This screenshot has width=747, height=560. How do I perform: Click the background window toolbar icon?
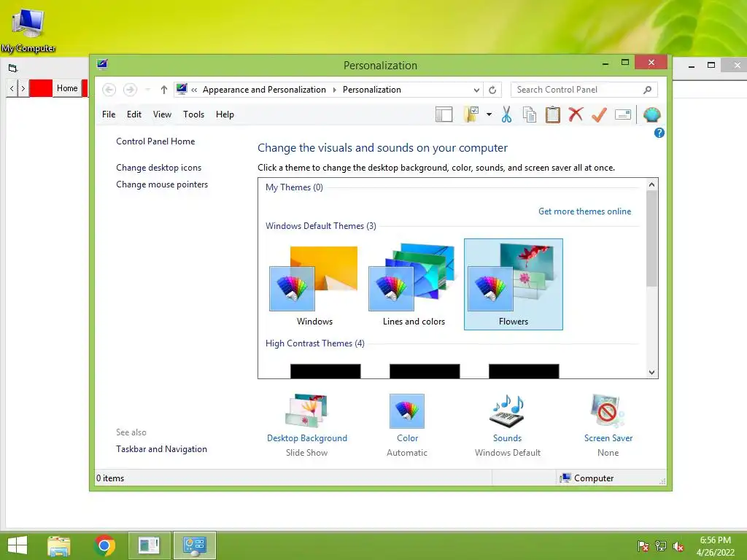point(13,68)
